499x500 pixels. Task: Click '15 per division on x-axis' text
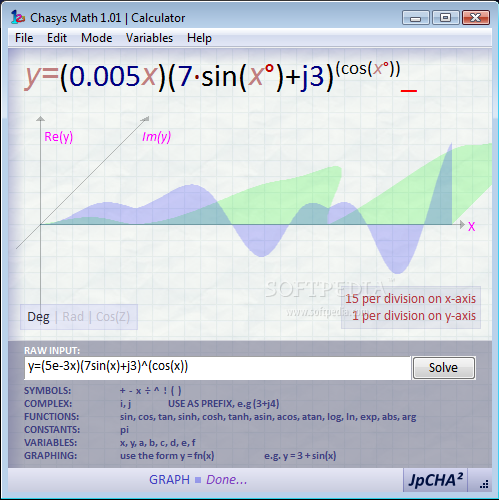point(410,299)
